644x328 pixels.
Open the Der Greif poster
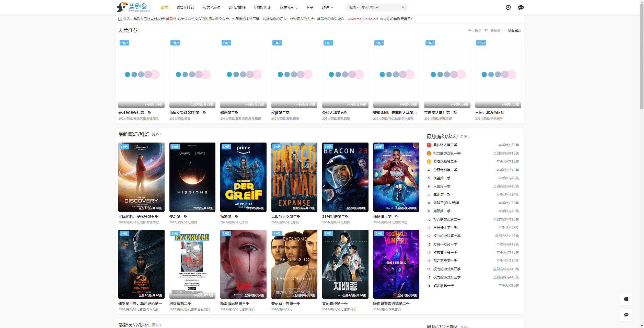click(243, 177)
